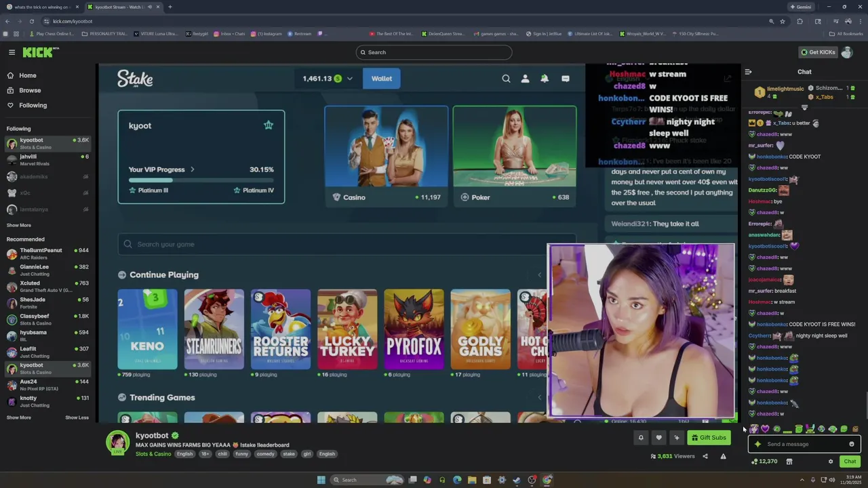The height and width of the screenshot is (488, 868).
Task: Open Keno game tile
Action: (147, 329)
